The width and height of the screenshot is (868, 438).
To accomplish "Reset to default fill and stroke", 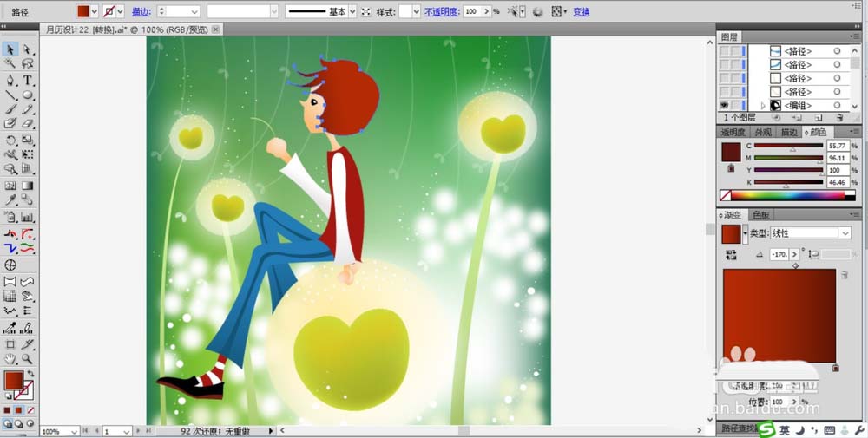I will [8, 396].
